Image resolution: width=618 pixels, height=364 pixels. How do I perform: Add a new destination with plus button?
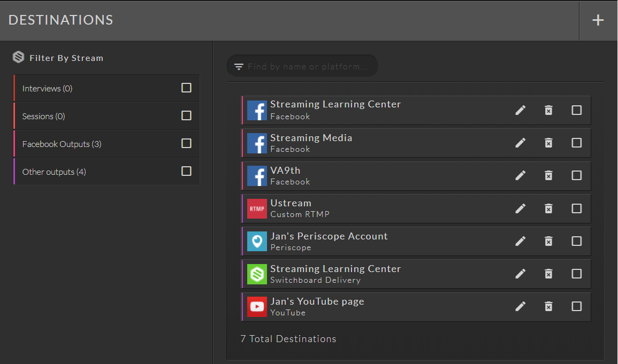[598, 20]
